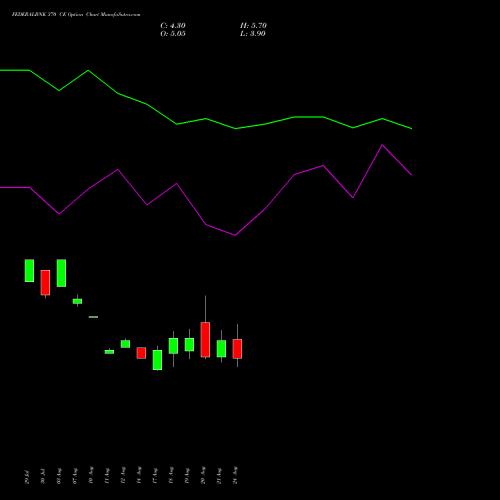Click the right end of the green line
The width and height of the screenshot is (500, 500).
tap(411, 129)
